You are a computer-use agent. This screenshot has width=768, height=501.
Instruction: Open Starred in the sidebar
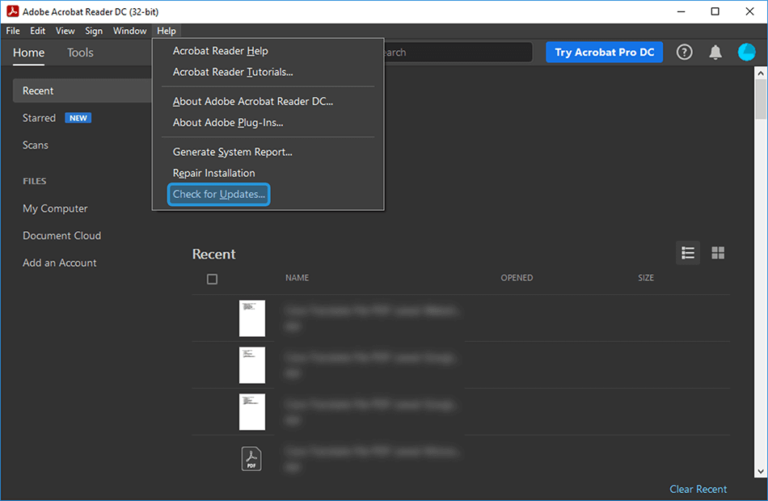(39, 118)
